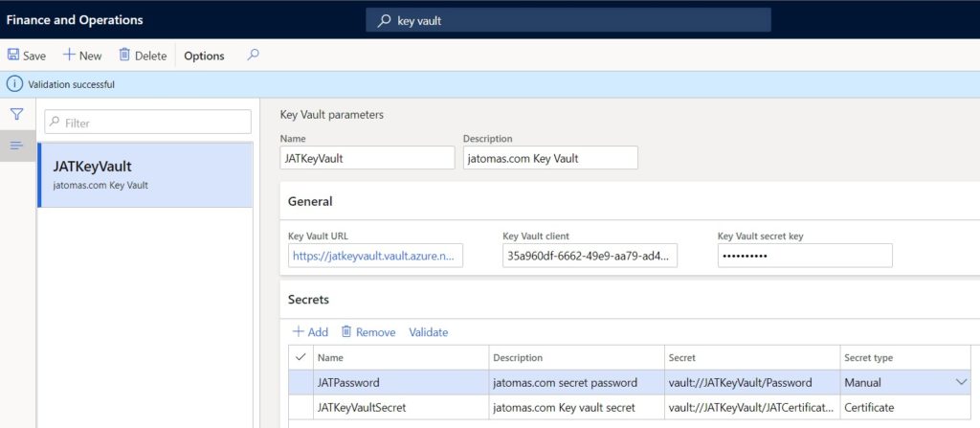The image size is (980, 428).
Task: Open the Options menu tab
Action: [x=204, y=56]
